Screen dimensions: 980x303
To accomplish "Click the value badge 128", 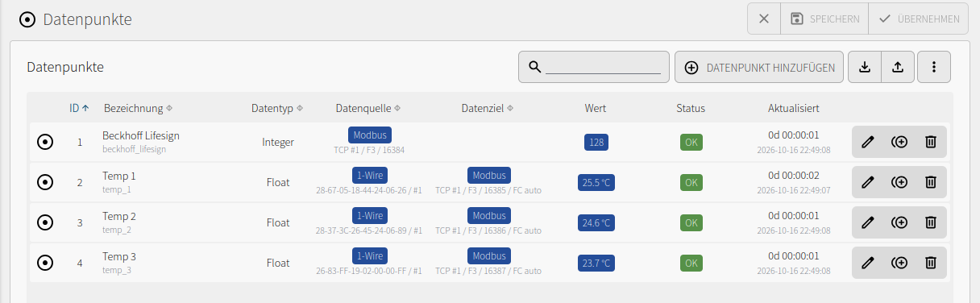I will [x=596, y=142].
